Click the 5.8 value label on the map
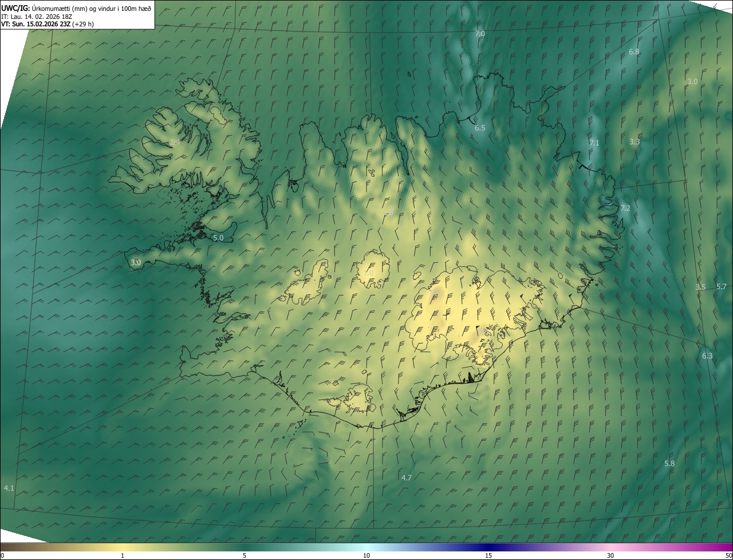This screenshot has height=560, width=733. pyautogui.click(x=669, y=463)
